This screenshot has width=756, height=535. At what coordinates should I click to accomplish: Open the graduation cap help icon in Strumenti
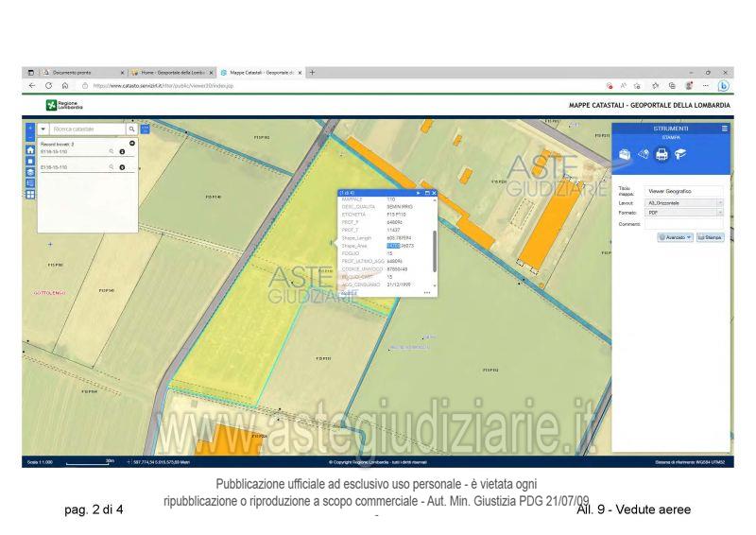pyautogui.click(x=680, y=154)
